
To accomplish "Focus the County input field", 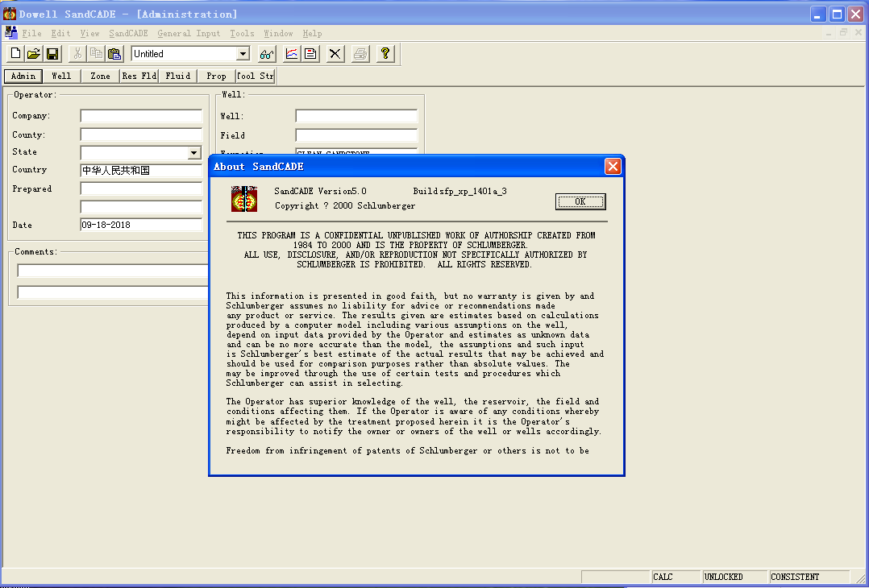I will (x=141, y=135).
